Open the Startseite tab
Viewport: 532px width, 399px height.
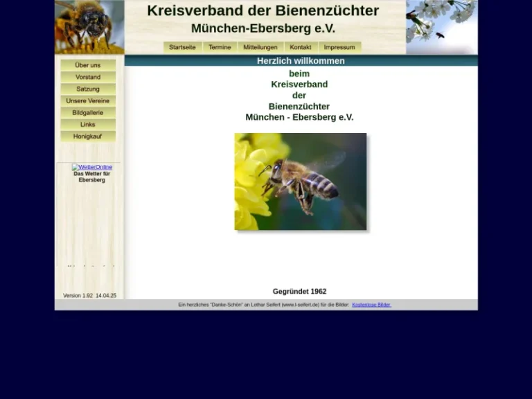(x=183, y=47)
